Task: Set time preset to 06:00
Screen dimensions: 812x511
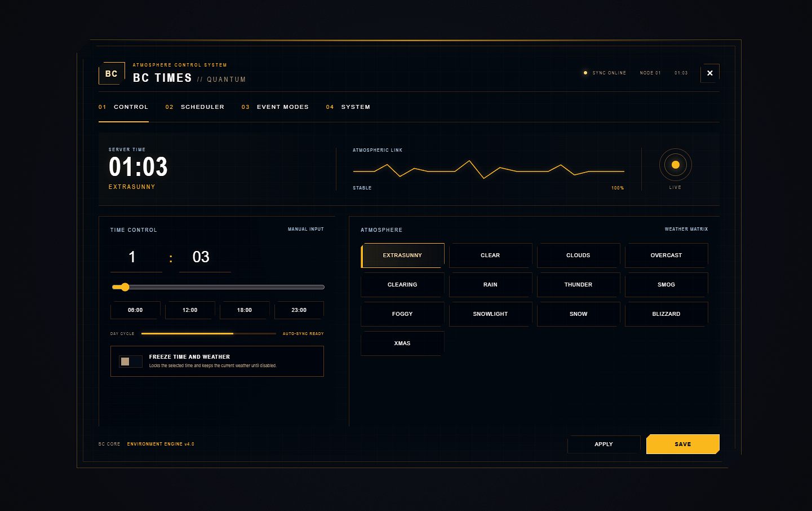Action: (135, 310)
